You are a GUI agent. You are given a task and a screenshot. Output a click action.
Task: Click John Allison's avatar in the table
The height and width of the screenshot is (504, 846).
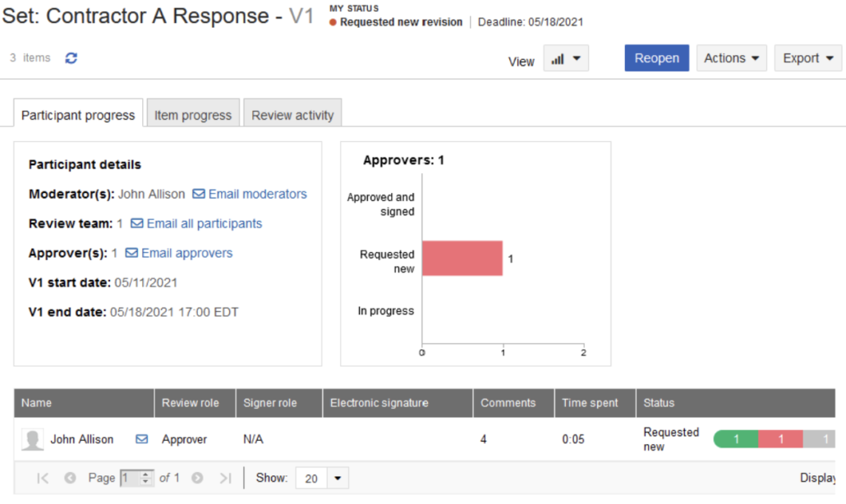click(31, 439)
